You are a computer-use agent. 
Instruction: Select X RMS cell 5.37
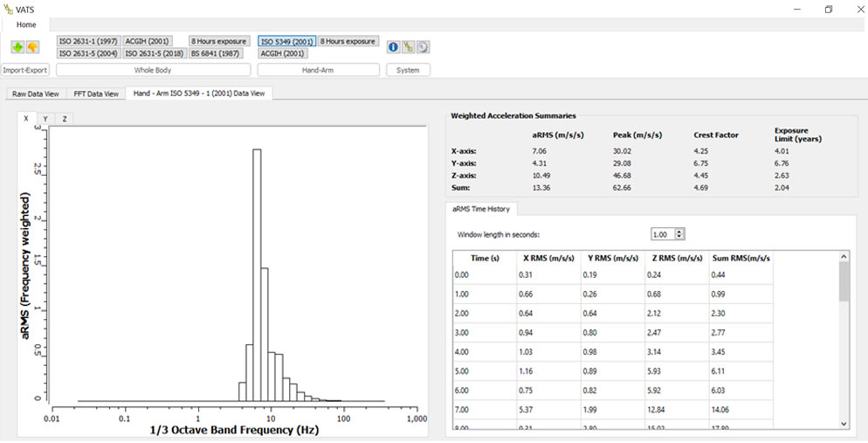[x=548, y=410]
